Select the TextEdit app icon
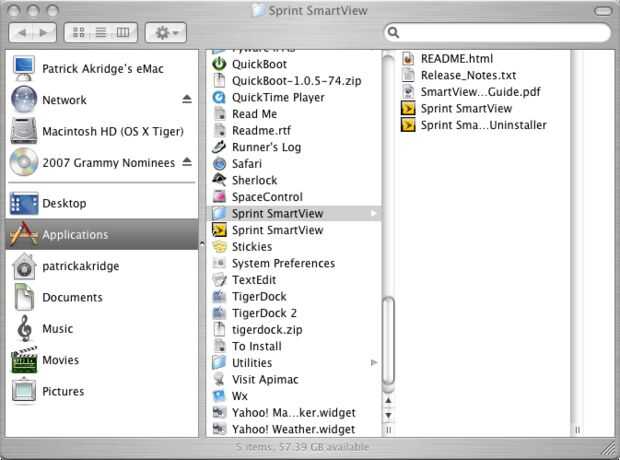This screenshot has height=460, width=620. (219, 280)
